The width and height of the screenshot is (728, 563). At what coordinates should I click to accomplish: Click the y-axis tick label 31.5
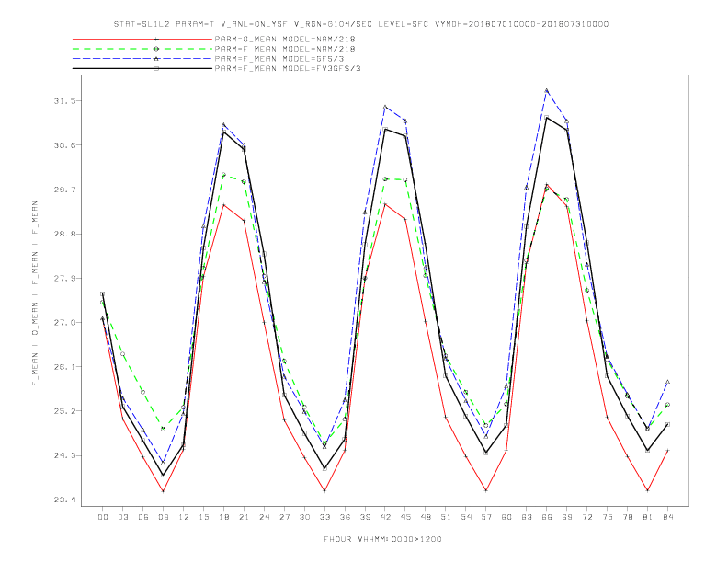click(x=63, y=101)
